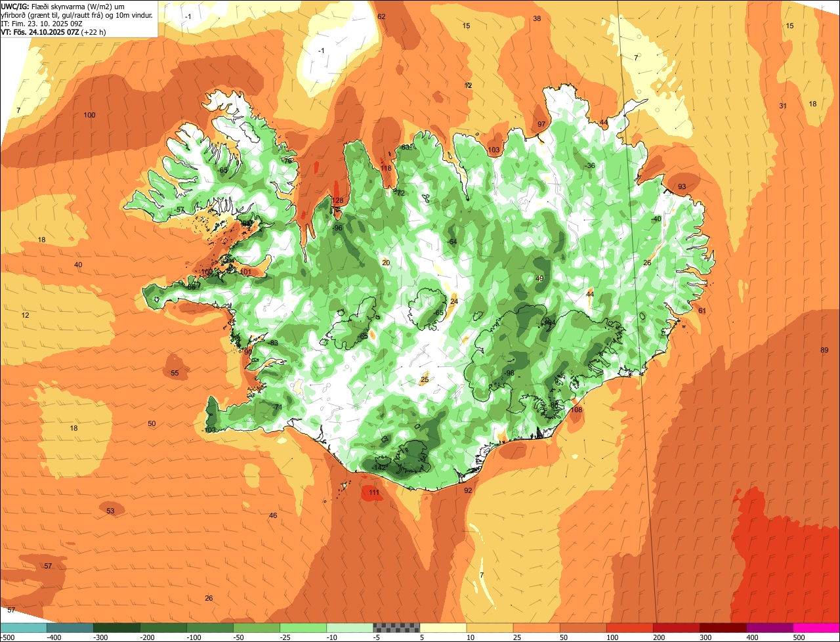Click the 'VT: Fös. 24.10.2025 07Z (+22 h)' line

54,32
